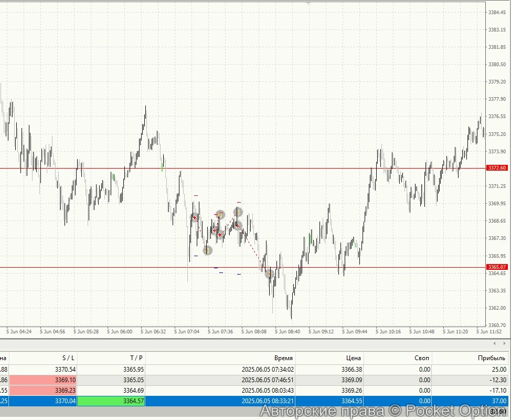The height and width of the screenshot is (420, 511).
Task: Select the yellow entry marker at the dotted line peak
Action: point(238,212)
